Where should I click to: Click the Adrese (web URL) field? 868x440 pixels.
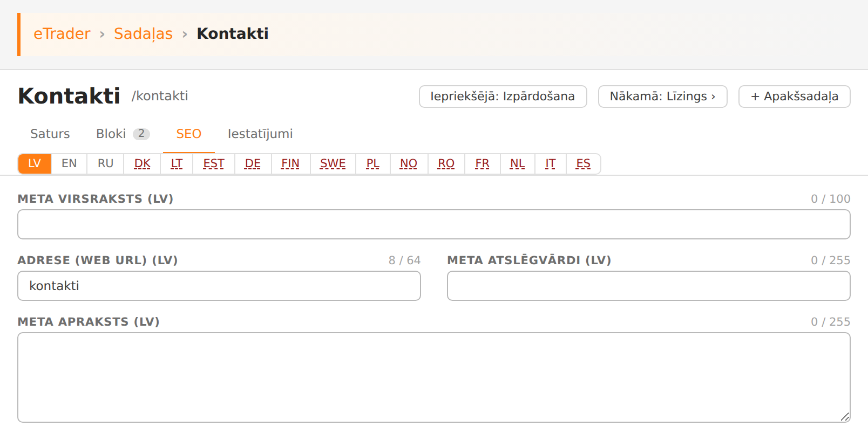tap(219, 286)
